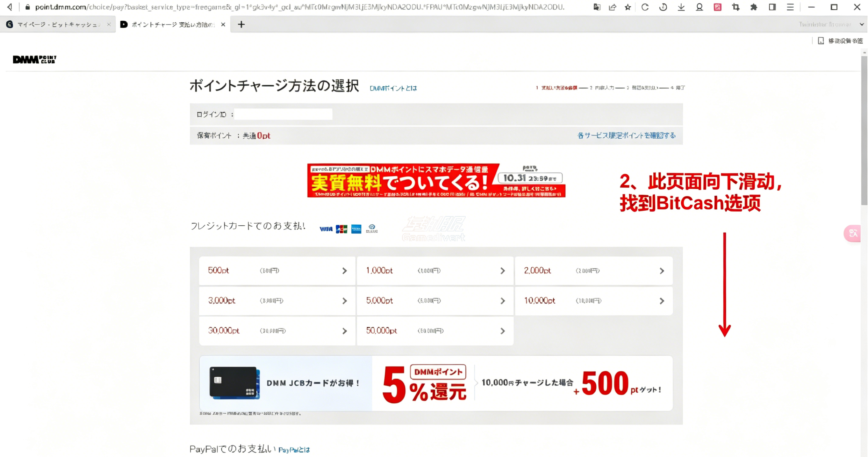Click the translate page icon in address bar

coord(597,7)
